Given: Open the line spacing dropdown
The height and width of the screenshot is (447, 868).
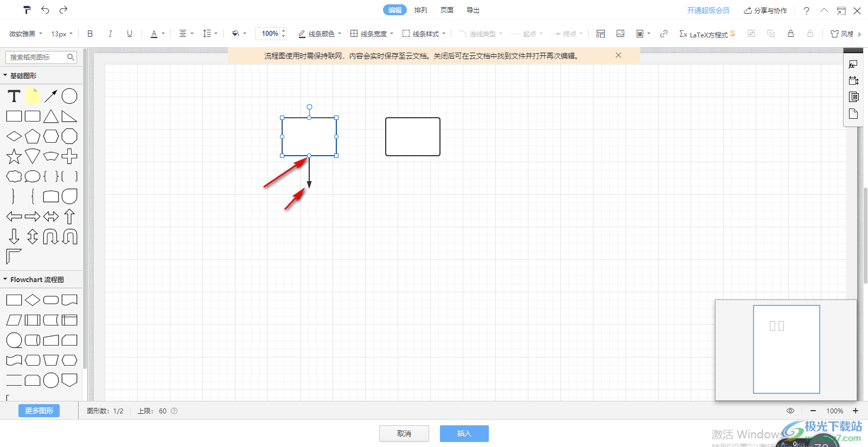Looking at the screenshot, I should pyautogui.click(x=210, y=34).
